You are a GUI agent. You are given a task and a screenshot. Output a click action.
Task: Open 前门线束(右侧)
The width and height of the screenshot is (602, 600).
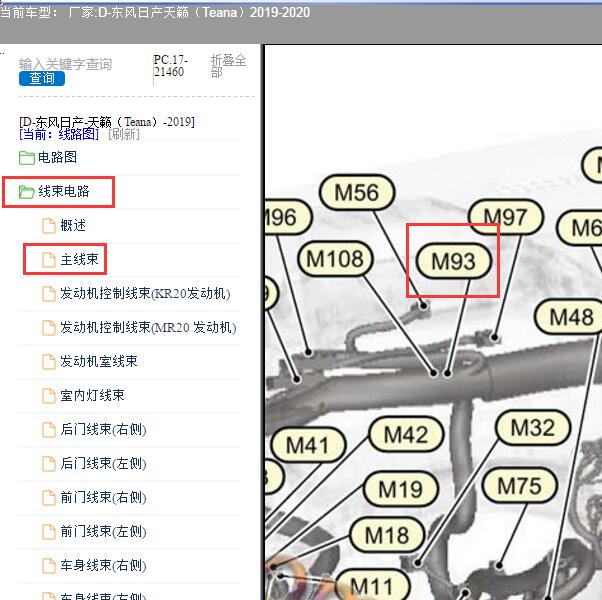coord(103,498)
